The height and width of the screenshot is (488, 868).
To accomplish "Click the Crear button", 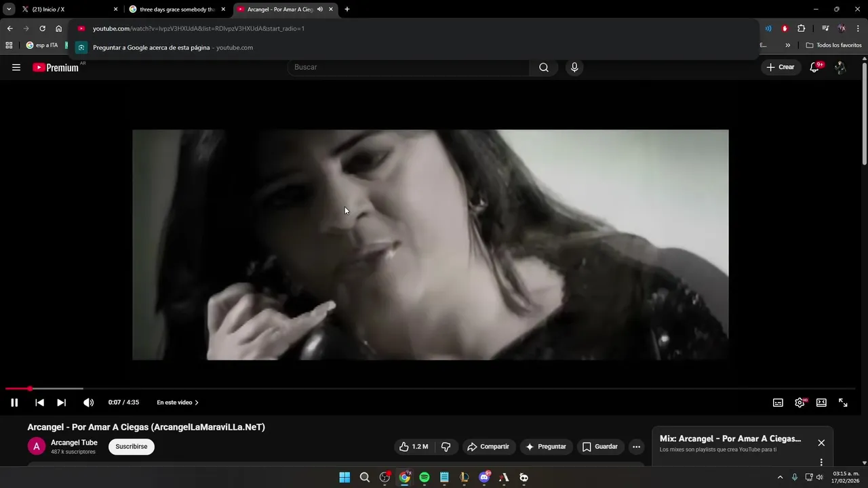I will tap(780, 67).
